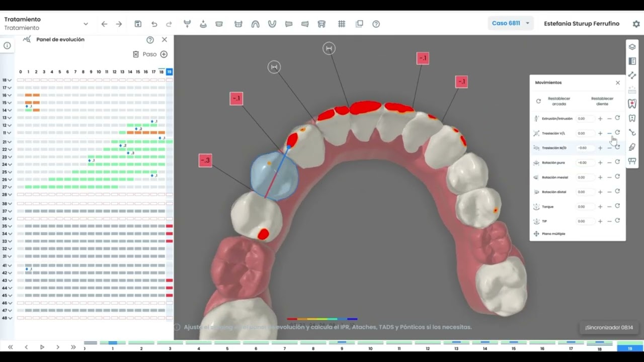Click user name Estefania Sturup Ferrufino
The width and height of the screenshot is (644, 362).
pyautogui.click(x=582, y=24)
